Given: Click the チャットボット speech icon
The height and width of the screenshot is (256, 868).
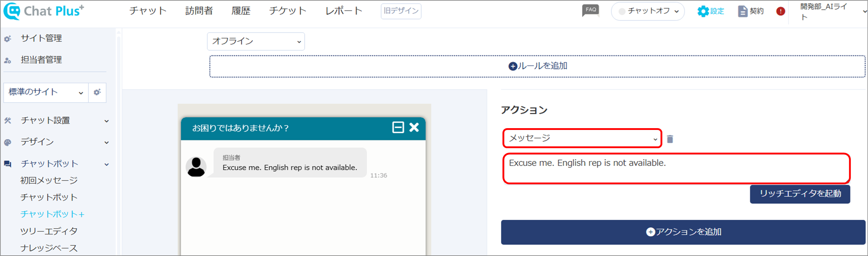Looking at the screenshot, I should 8,164.
